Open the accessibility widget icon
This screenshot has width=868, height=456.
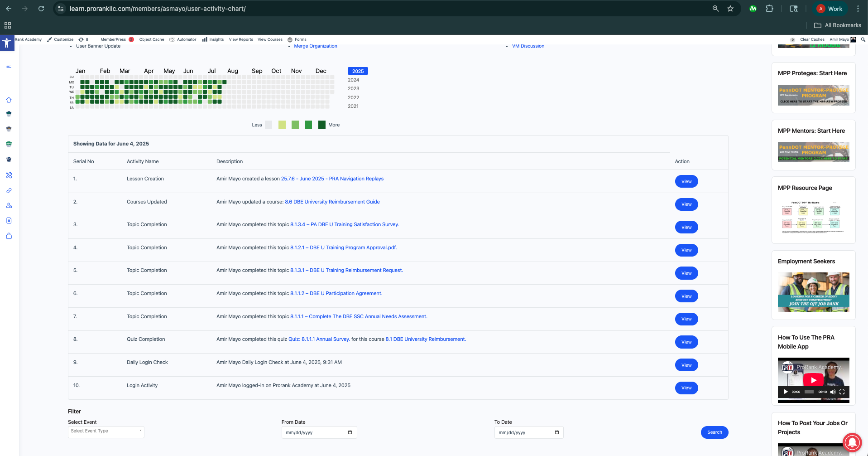tap(7, 43)
